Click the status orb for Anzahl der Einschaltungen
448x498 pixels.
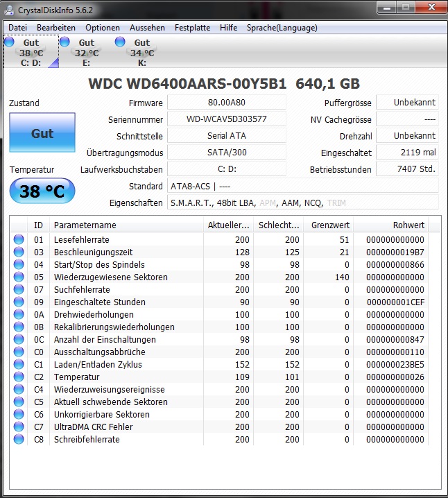(19, 339)
